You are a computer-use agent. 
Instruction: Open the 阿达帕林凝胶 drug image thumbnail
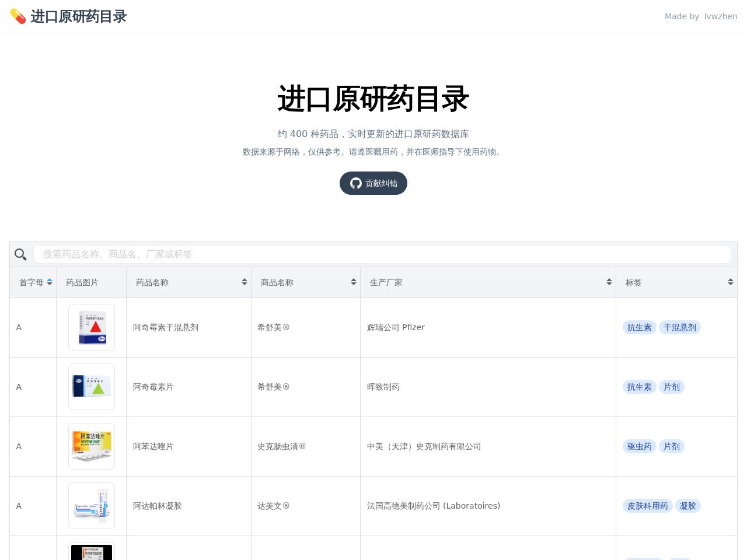[92, 506]
